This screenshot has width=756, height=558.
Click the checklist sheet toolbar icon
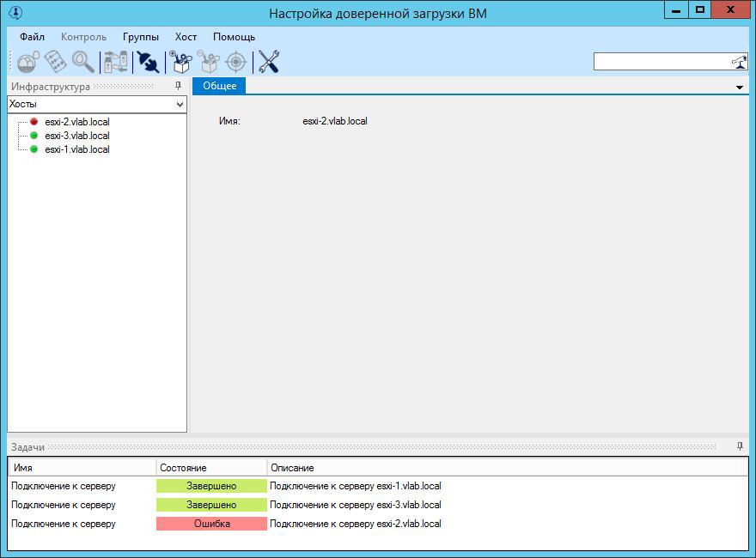point(56,62)
